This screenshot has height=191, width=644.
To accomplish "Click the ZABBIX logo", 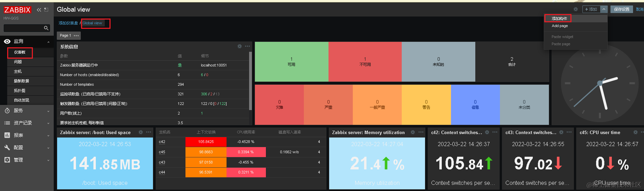I will pos(17,10).
